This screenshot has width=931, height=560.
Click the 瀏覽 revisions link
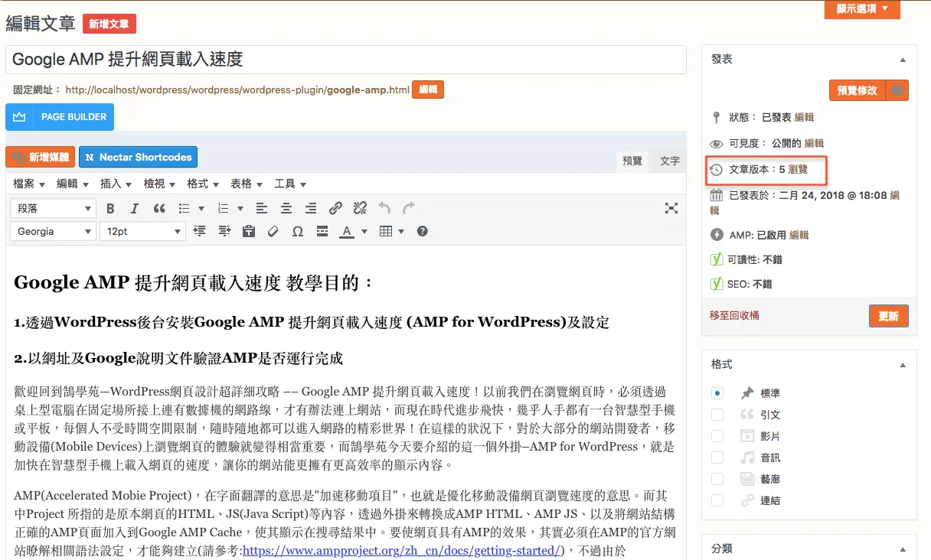click(x=797, y=169)
